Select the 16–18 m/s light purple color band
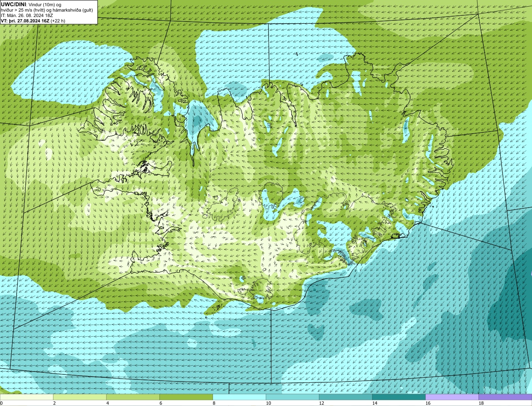The height and width of the screenshot is (406, 532). coord(452,397)
